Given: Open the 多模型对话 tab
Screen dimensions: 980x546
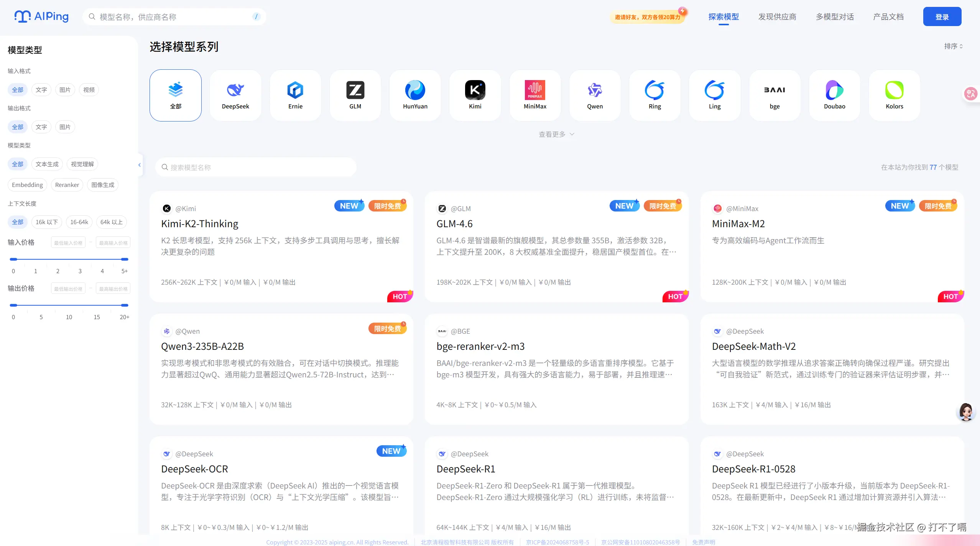Looking at the screenshot, I should pos(835,17).
